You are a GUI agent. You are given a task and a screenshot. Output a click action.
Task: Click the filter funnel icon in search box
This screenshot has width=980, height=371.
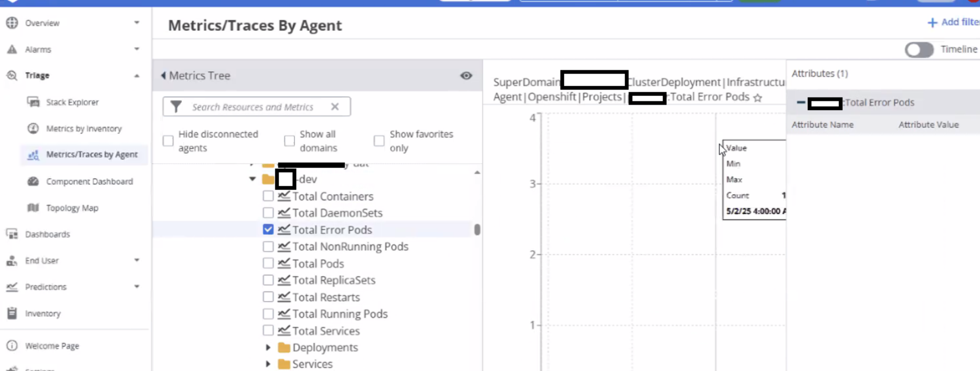(176, 107)
